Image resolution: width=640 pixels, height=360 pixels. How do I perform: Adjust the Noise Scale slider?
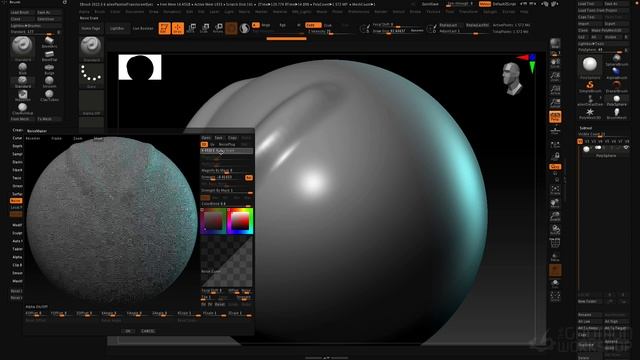[227, 151]
